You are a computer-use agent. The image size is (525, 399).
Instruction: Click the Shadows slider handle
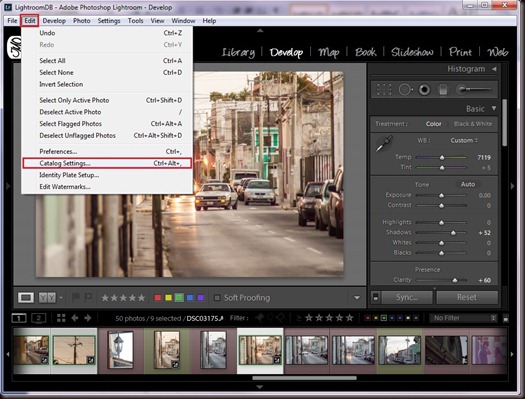[453, 233]
